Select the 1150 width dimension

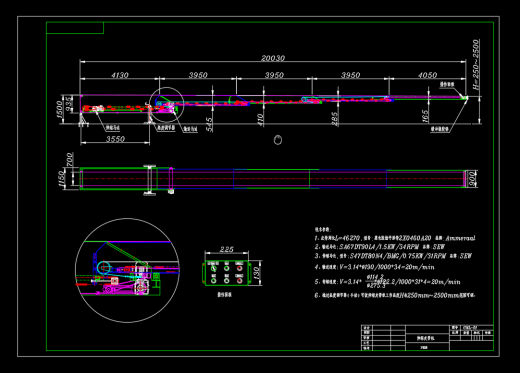point(62,179)
